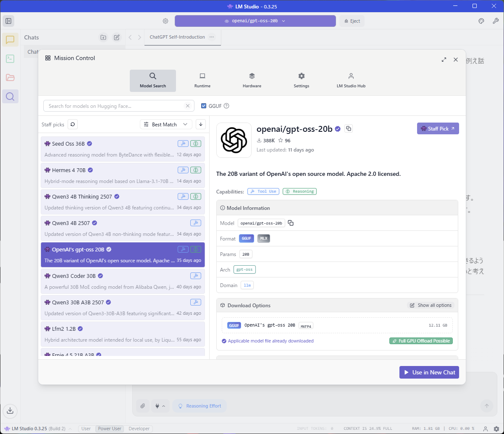Click the Staff Pick link button
Viewport: 504px width, 434px height.
coord(438,128)
